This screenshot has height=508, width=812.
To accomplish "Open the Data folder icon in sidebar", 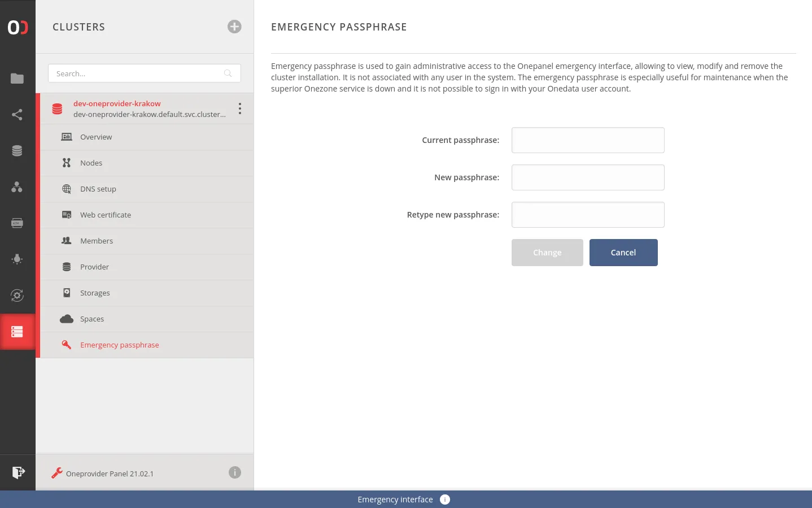I will [17, 79].
